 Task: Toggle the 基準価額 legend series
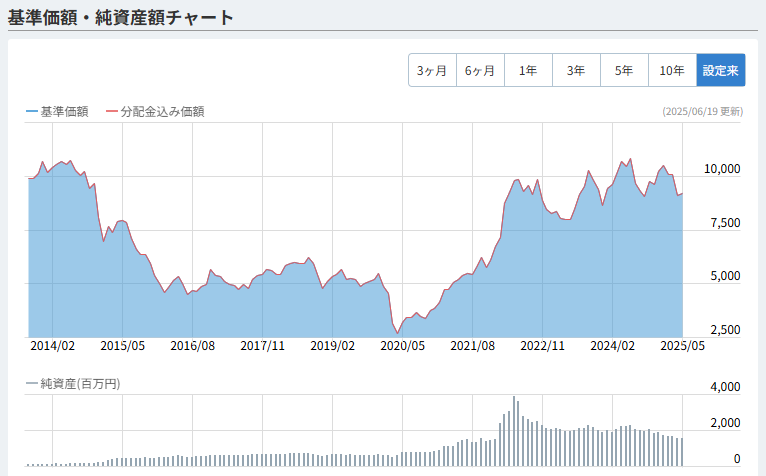click(57, 112)
